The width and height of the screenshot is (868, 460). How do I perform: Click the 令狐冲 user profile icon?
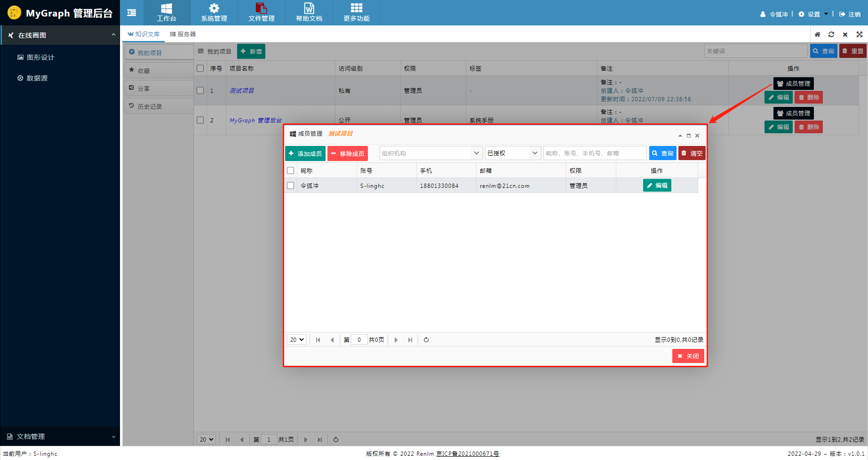[x=763, y=15]
